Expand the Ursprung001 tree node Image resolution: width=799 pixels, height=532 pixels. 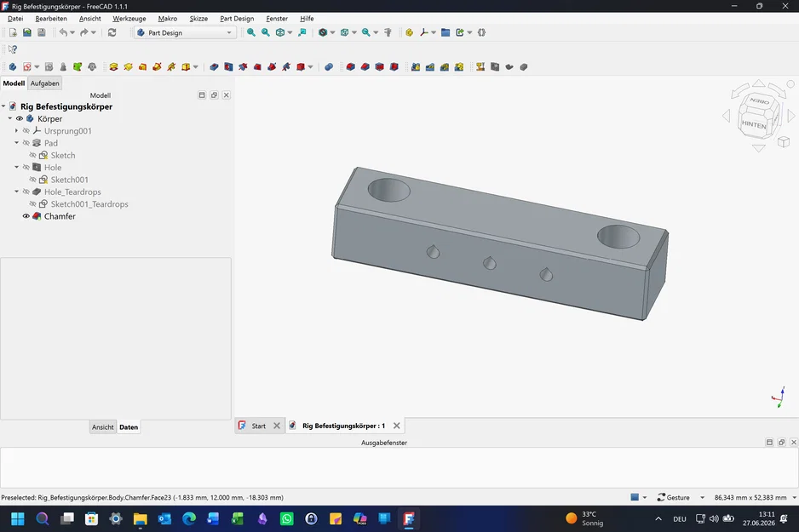click(17, 131)
